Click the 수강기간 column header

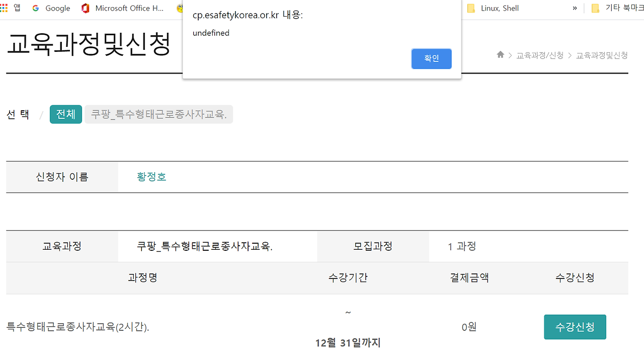pyautogui.click(x=348, y=277)
